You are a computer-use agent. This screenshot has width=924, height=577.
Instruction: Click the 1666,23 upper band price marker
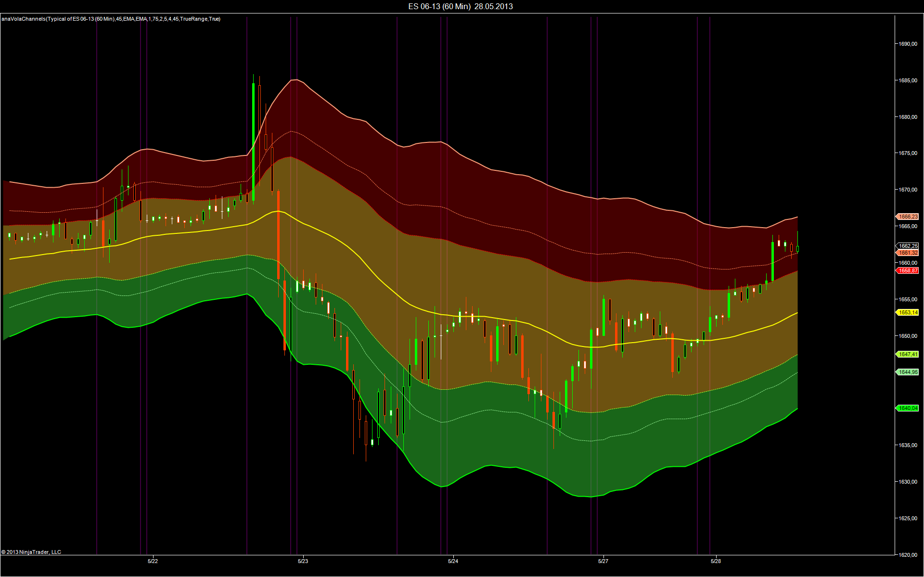click(x=907, y=217)
